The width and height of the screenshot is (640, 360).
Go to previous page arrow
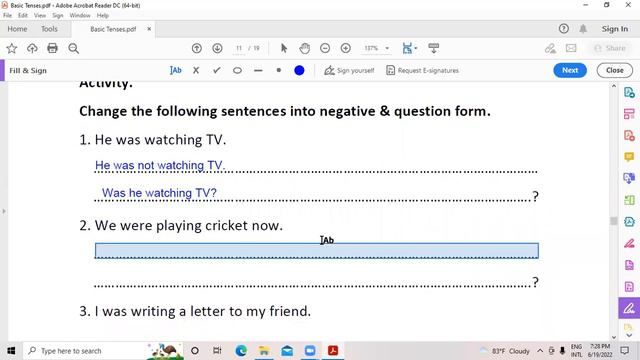pos(197,49)
